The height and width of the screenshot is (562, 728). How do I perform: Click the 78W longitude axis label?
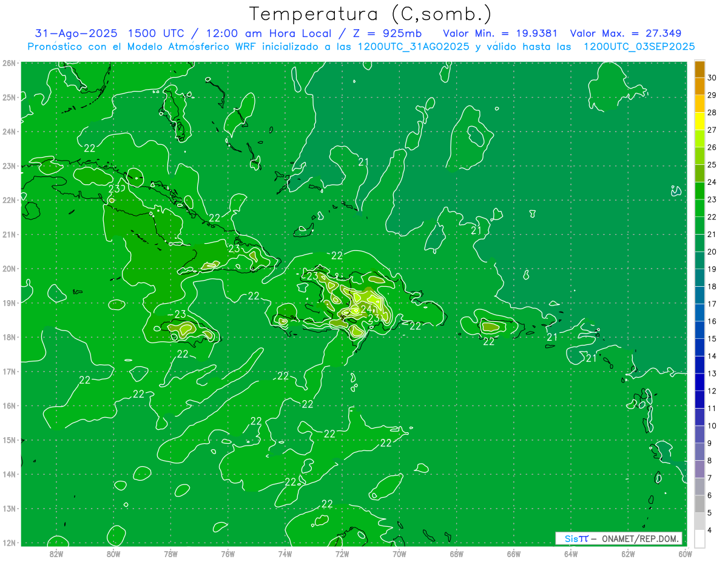pos(170,554)
